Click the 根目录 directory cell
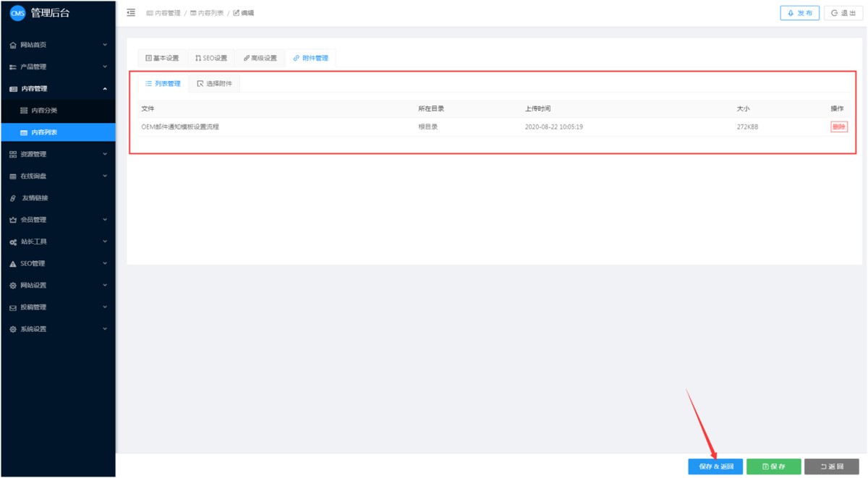This screenshot has height=478, width=868. coord(428,127)
